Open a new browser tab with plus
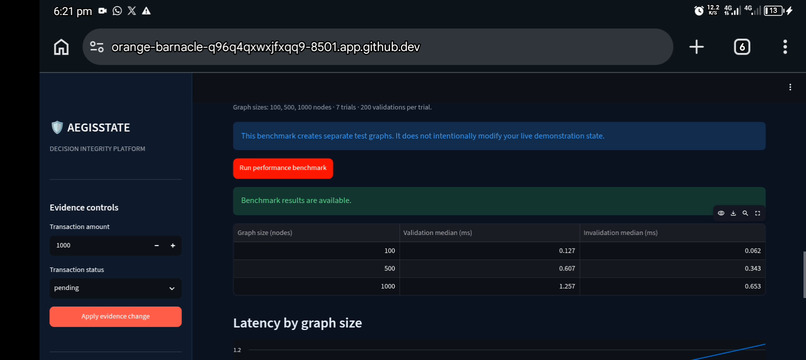 (696, 47)
